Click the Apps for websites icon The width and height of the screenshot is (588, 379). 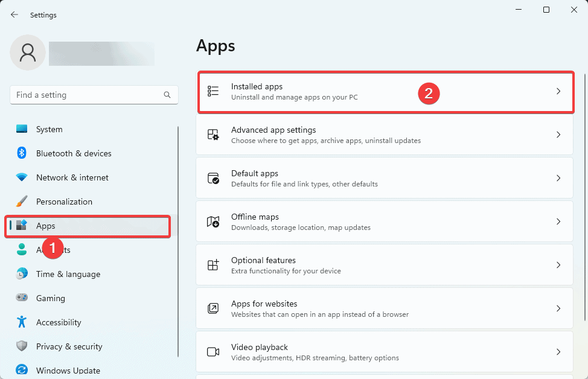(x=213, y=308)
